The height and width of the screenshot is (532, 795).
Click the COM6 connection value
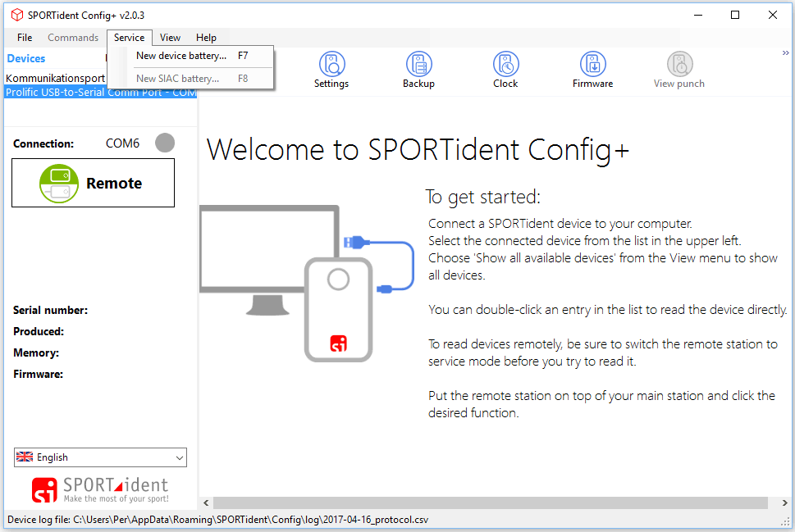pyautogui.click(x=123, y=143)
